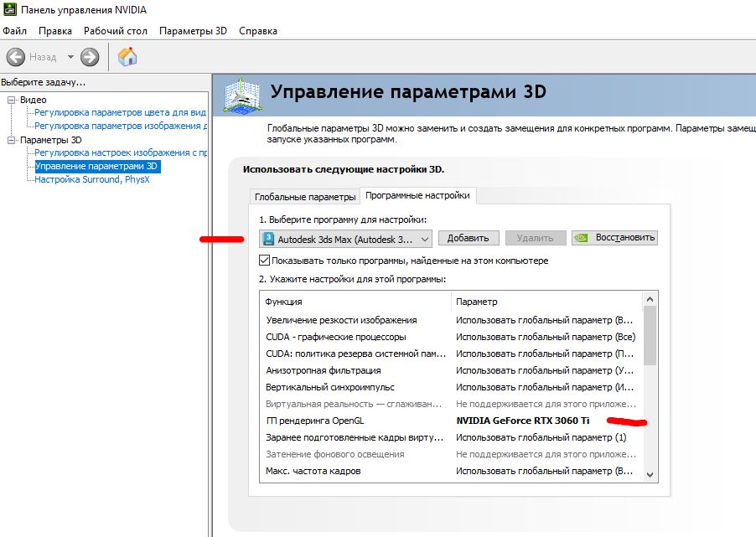Click the Удалить button
This screenshot has width=756, height=537.
536,238
